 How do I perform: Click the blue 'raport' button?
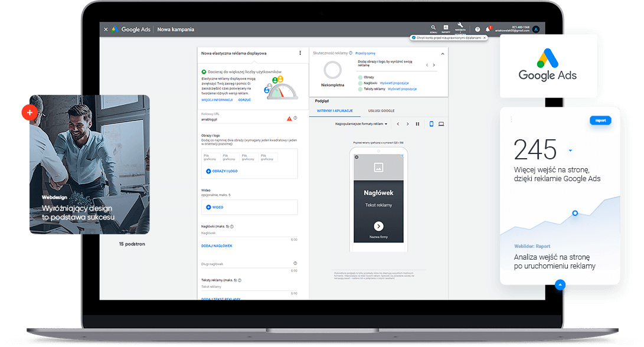point(600,120)
